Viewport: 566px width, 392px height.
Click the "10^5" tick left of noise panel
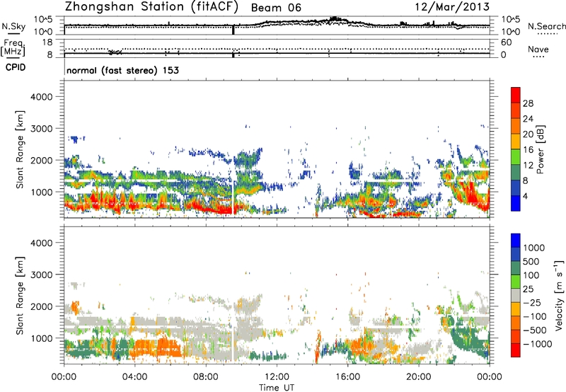pyautogui.click(x=43, y=20)
